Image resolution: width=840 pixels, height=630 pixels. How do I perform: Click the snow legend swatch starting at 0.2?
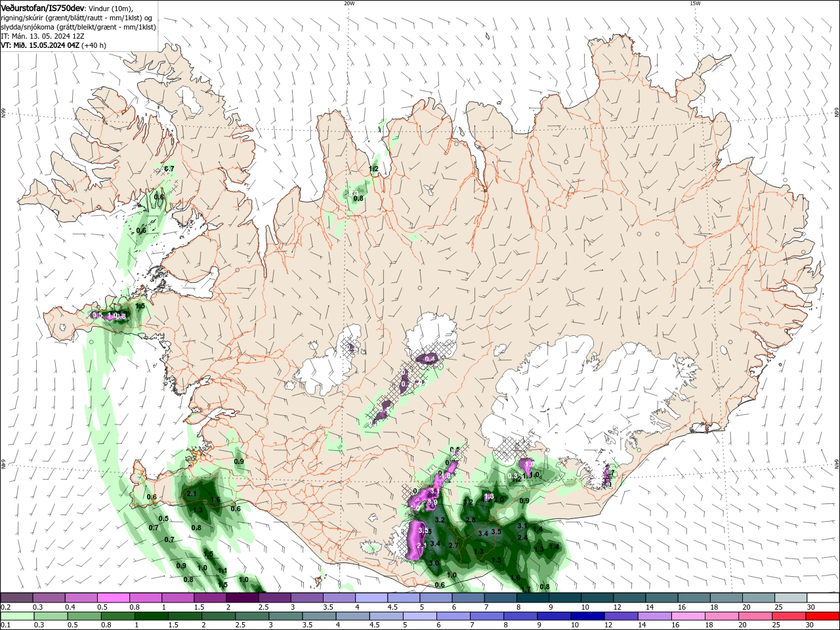click(x=16, y=598)
